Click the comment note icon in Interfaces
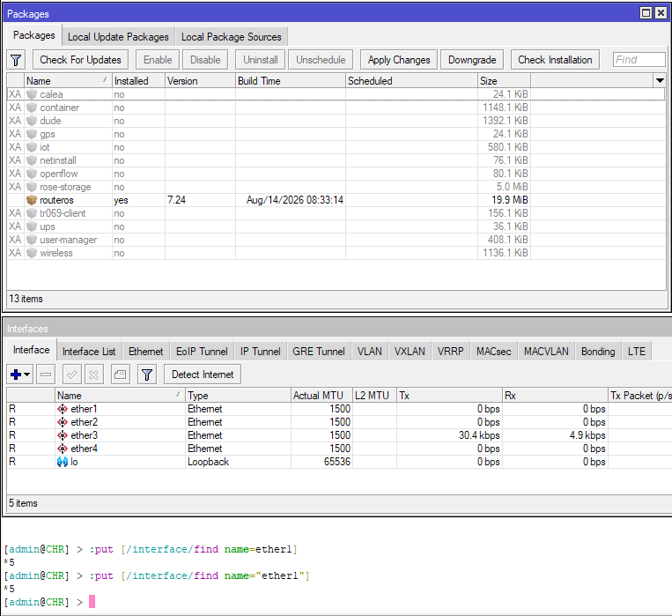The width and height of the screenshot is (672, 616). pos(121,375)
